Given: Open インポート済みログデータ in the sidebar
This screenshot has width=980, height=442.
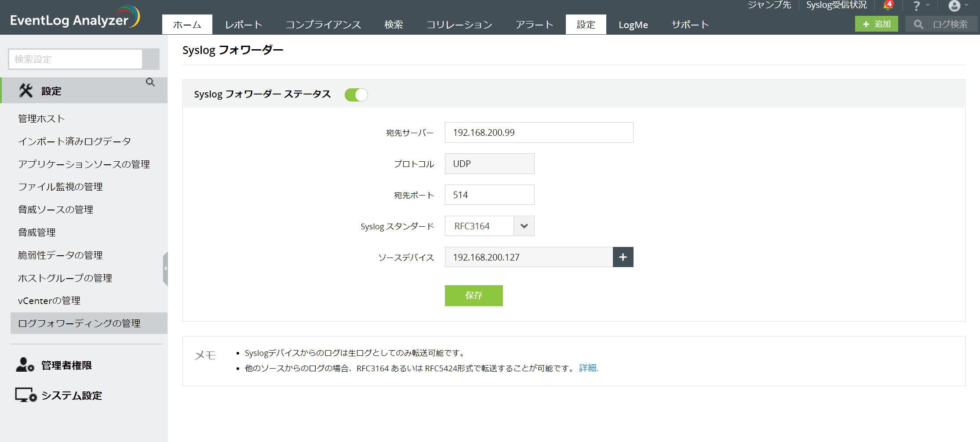Looking at the screenshot, I should point(74,141).
